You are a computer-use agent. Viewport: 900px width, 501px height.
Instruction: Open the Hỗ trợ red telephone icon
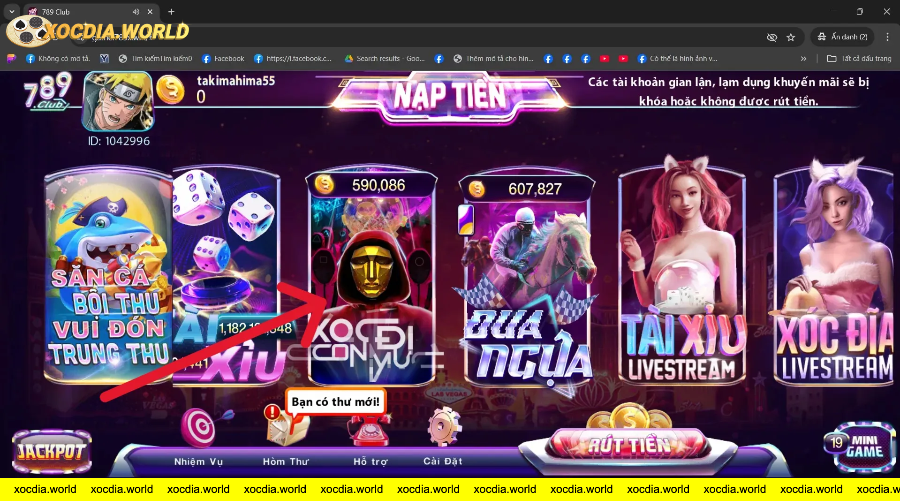coord(369,428)
